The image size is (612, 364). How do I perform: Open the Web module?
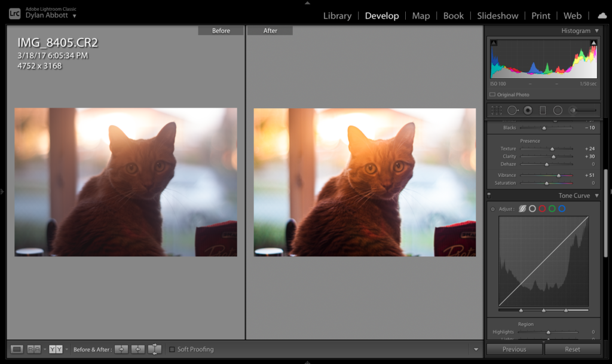pyautogui.click(x=572, y=16)
